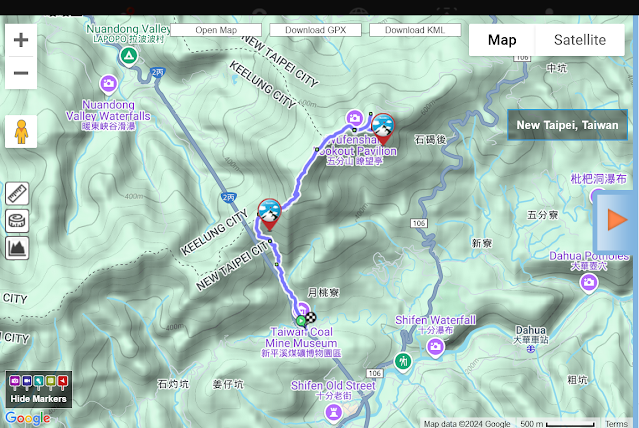Activate Street View pegman icon
Viewport: 639px width, 428px height.
[21, 131]
